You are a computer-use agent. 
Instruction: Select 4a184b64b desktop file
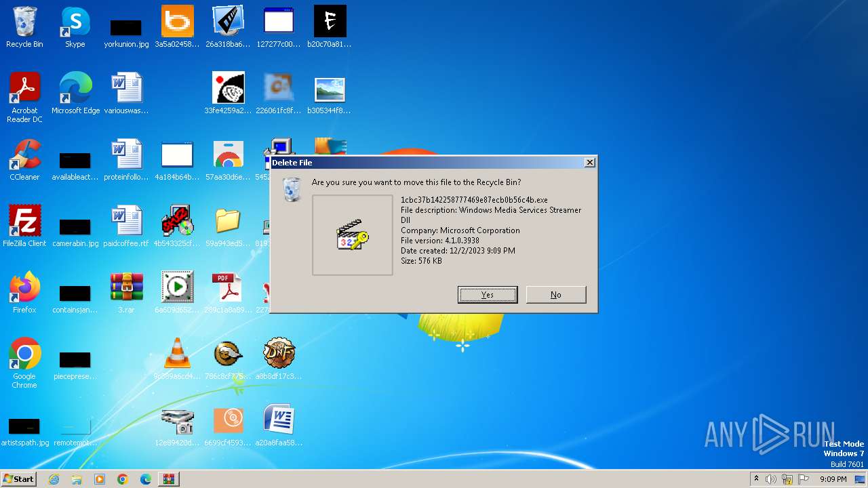[x=177, y=160]
